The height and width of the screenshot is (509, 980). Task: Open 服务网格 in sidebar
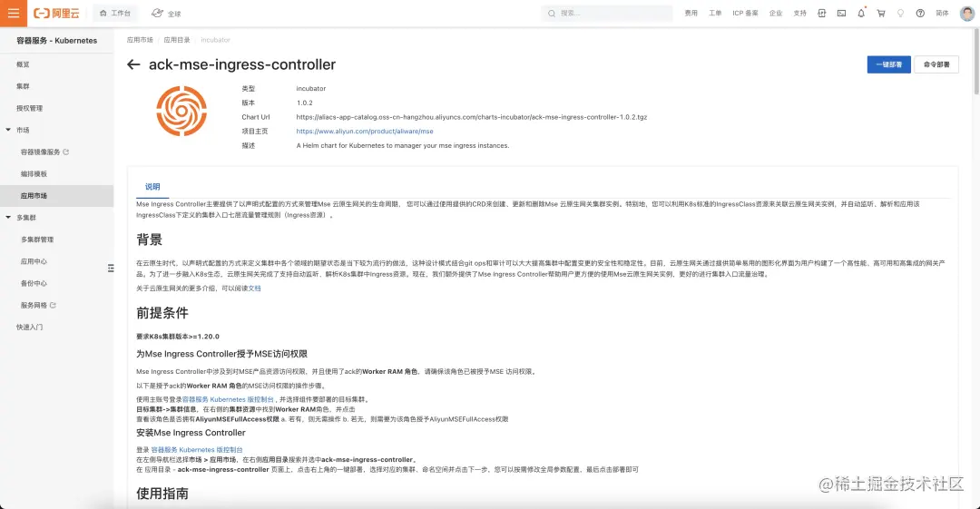(34, 305)
